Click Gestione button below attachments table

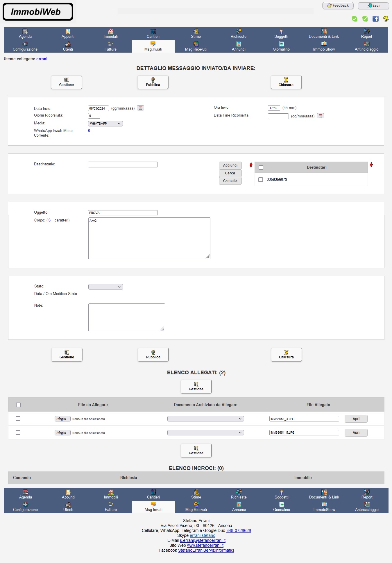[196, 451]
